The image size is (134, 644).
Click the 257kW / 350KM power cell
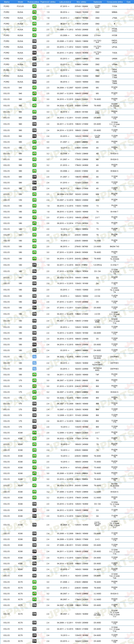81,6
